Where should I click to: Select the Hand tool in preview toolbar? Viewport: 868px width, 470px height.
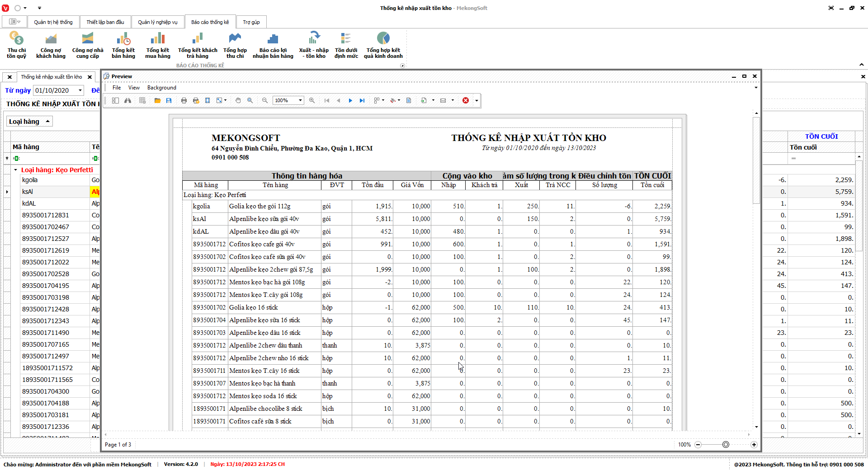(x=238, y=100)
